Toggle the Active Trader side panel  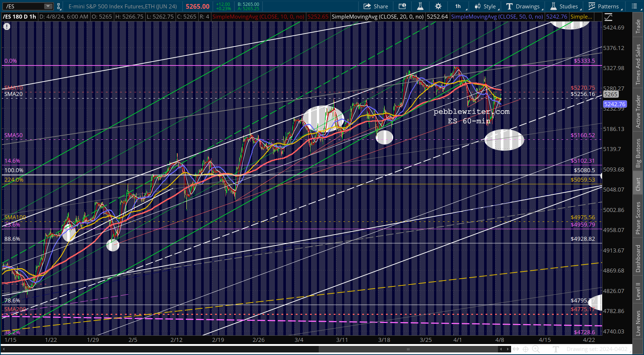pos(638,111)
